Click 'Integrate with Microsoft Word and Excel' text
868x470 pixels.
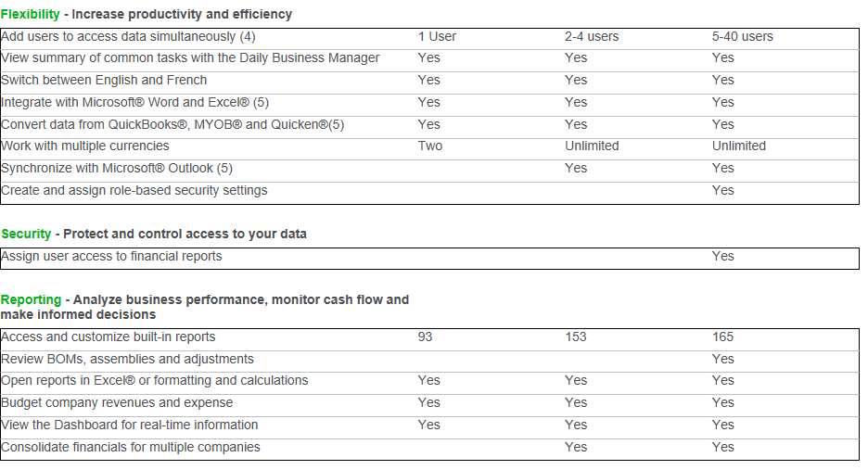[135, 102]
